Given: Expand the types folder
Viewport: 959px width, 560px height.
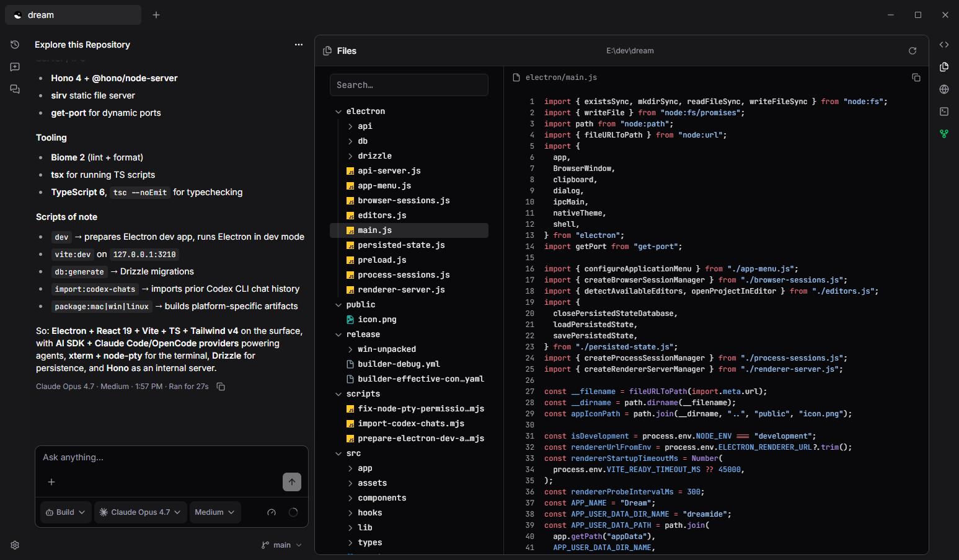Looking at the screenshot, I should [409, 543].
